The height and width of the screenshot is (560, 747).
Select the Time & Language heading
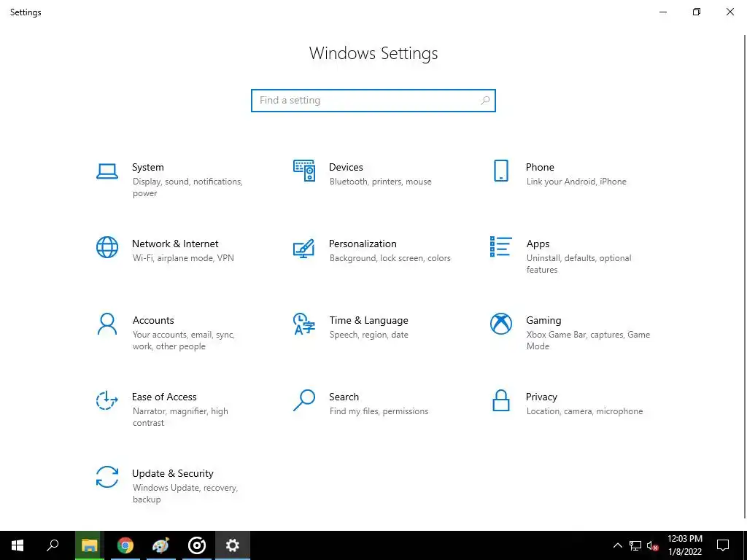[x=368, y=321]
